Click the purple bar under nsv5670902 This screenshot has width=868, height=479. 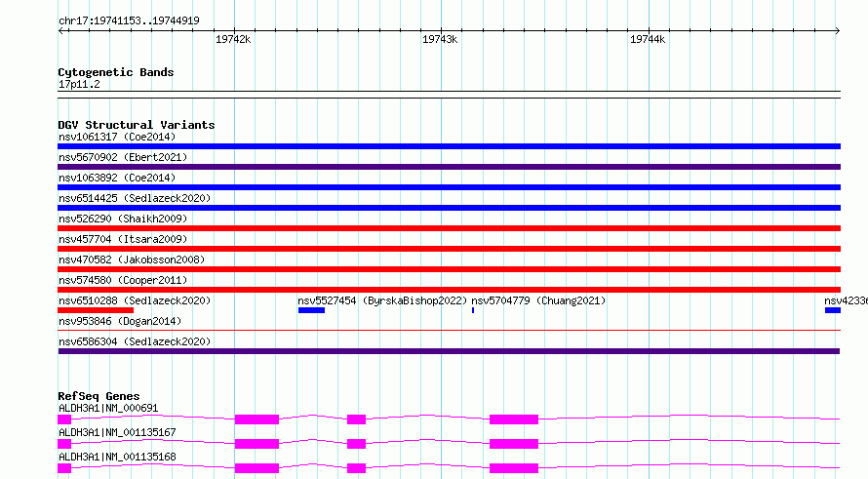[x=449, y=167]
